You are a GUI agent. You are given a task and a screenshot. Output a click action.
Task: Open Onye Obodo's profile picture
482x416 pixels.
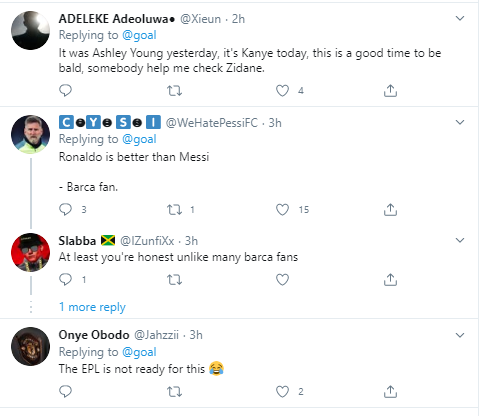31,346
